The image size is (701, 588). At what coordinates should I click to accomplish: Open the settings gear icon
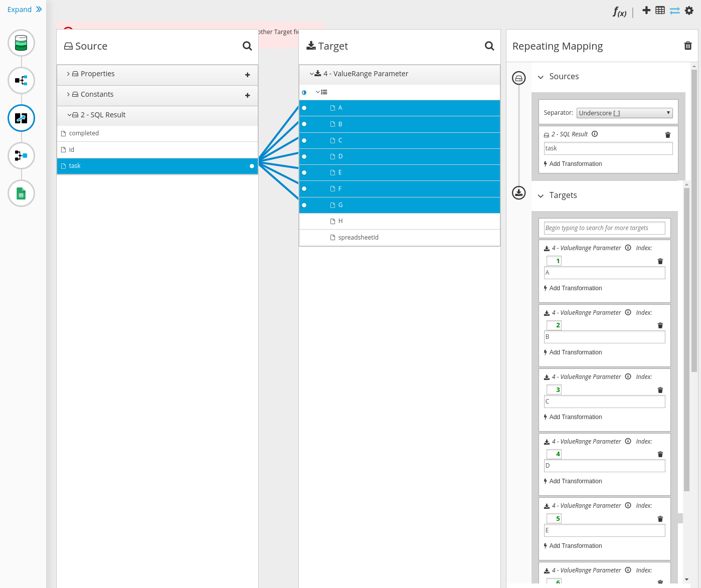pyautogui.click(x=689, y=11)
